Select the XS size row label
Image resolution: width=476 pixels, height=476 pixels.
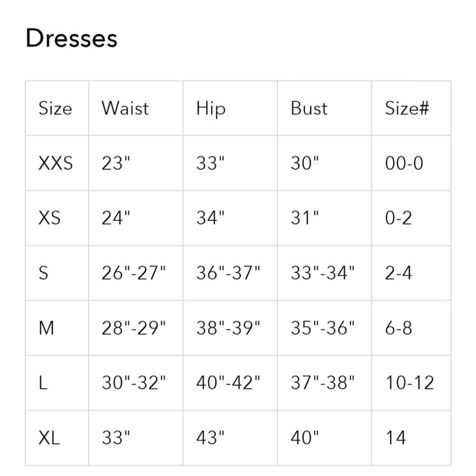pyautogui.click(x=49, y=218)
